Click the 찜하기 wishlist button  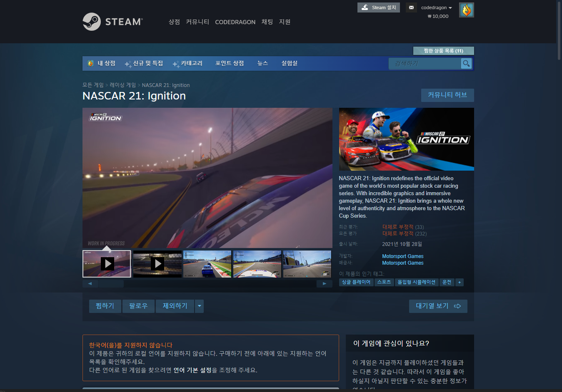click(x=105, y=306)
